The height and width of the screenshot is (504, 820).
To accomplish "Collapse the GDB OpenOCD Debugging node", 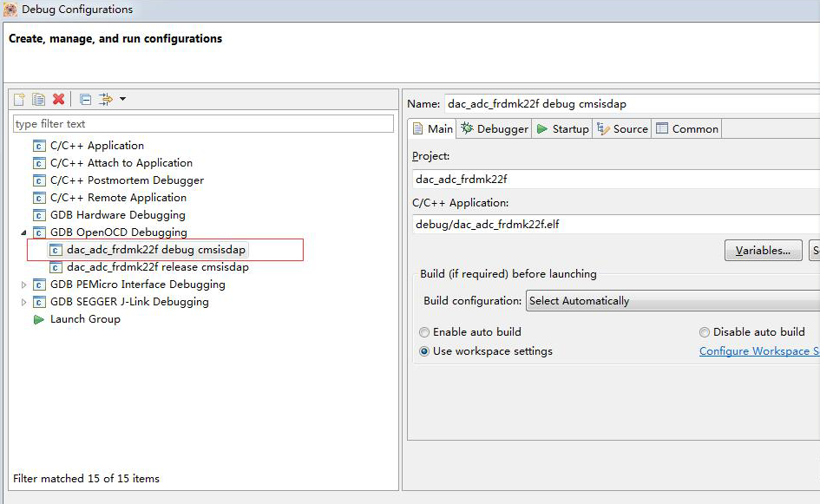I will [x=23, y=232].
